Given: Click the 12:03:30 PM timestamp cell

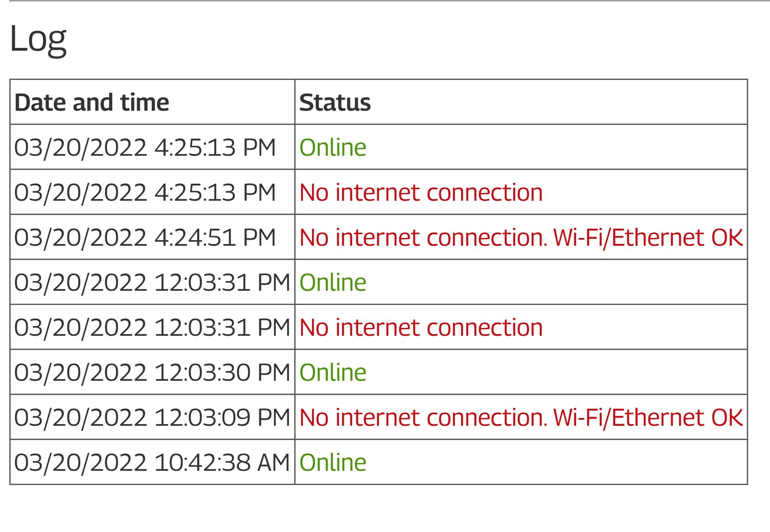Looking at the screenshot, I should (x=152, y=373).
